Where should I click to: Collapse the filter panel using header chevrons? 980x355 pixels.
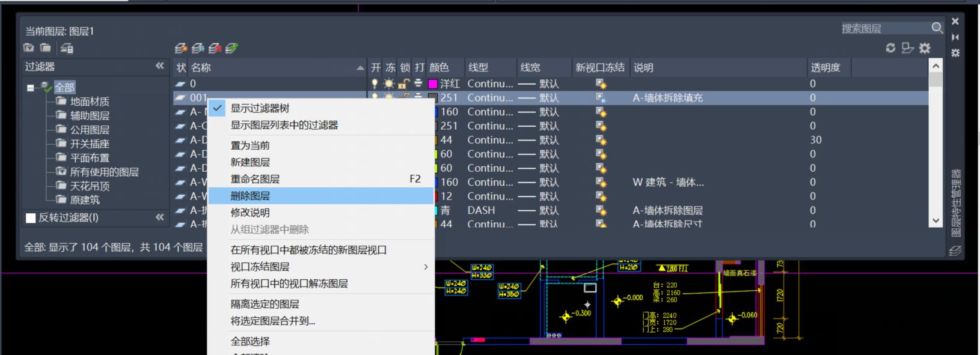pyautogui.click(x=160, y=66)
